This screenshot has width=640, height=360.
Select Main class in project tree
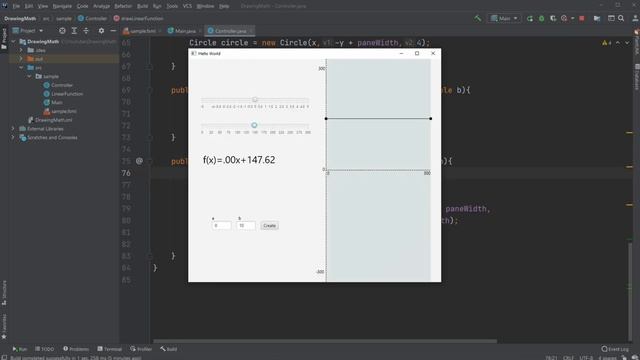(53, 102)
